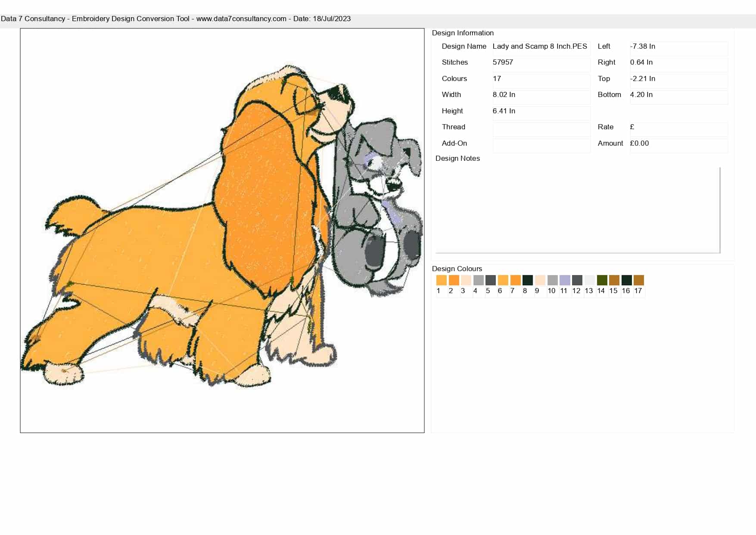Select colour swatch number 9
Image resolution: width=756 pixels, height=535 pixels.
[540, 280]
